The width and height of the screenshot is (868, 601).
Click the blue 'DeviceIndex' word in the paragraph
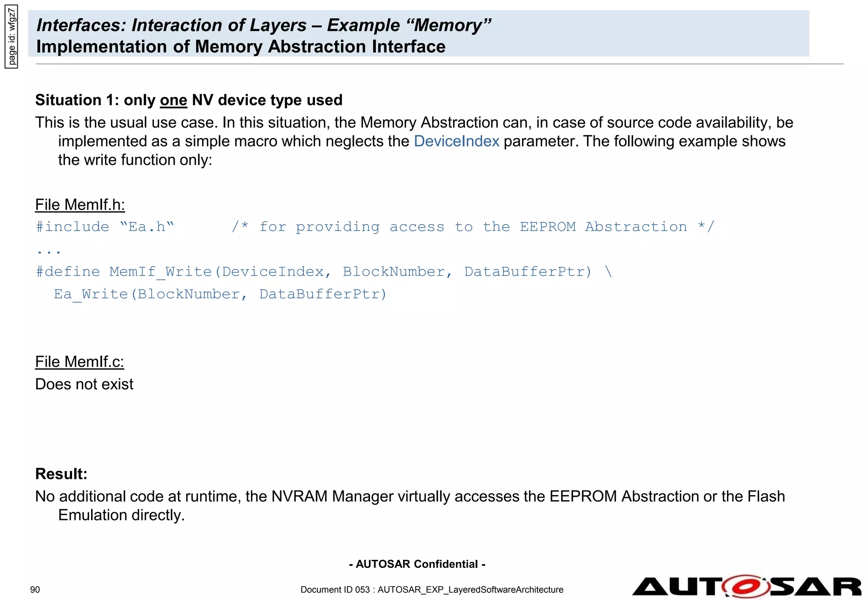456,141
